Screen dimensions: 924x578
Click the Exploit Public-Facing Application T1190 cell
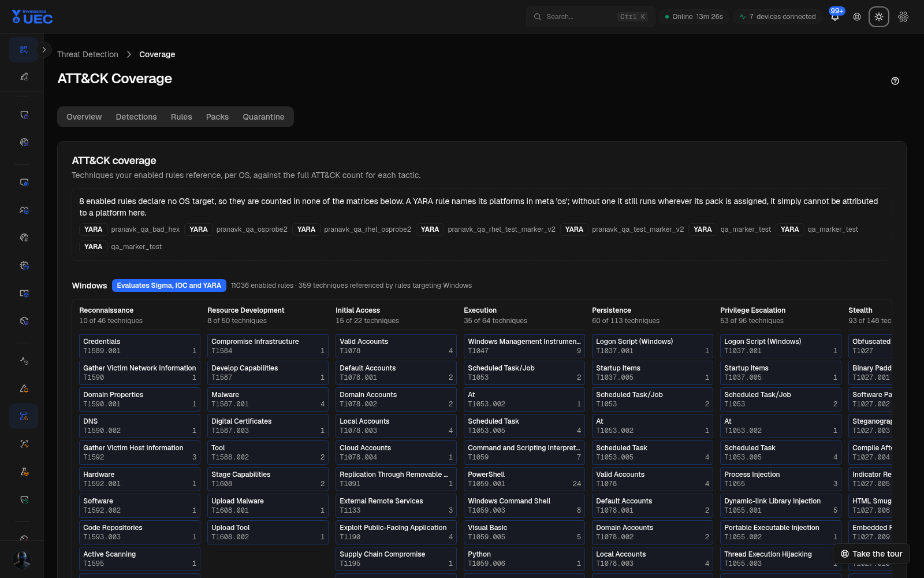(x=396, y=532)
